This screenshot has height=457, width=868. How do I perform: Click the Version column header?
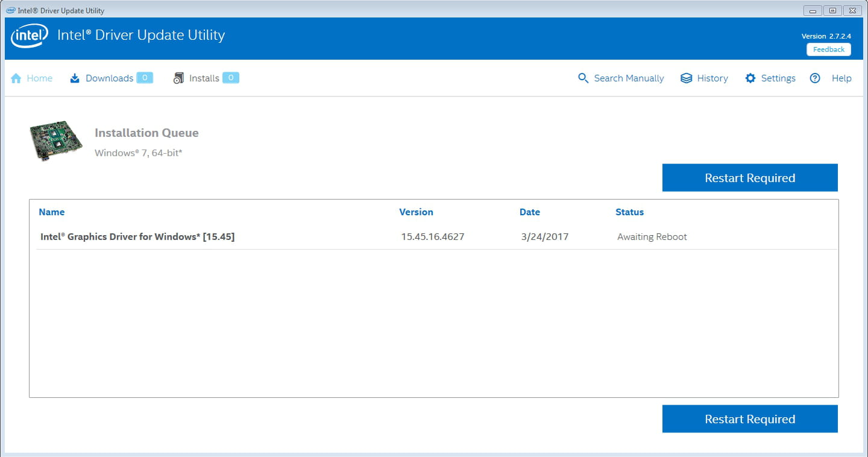click(416, 212)
